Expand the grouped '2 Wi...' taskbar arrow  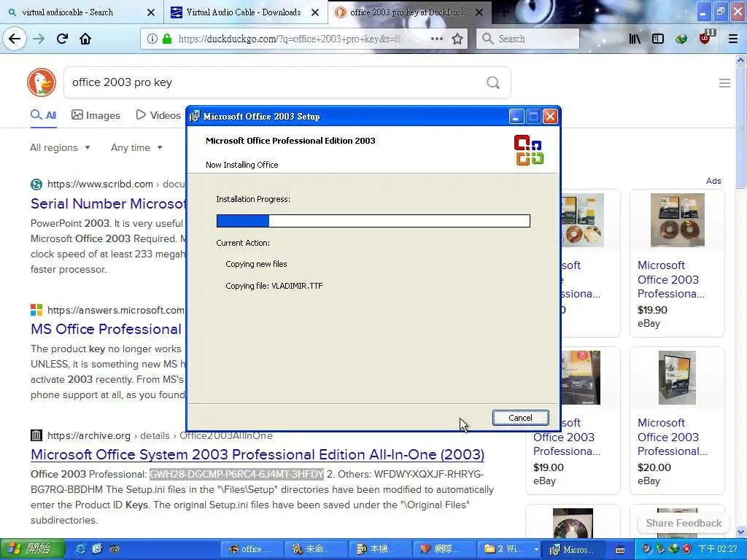pos(536,549)
